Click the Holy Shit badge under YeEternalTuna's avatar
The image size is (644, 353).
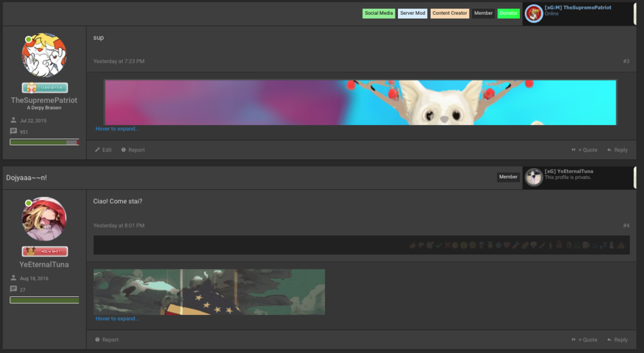point(45,251)
